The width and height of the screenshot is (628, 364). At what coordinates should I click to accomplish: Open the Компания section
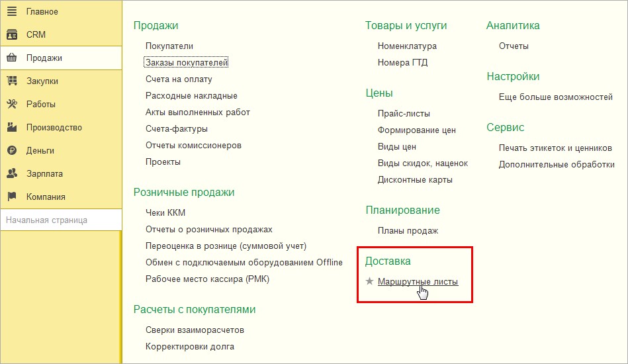(x=62, y=197)
